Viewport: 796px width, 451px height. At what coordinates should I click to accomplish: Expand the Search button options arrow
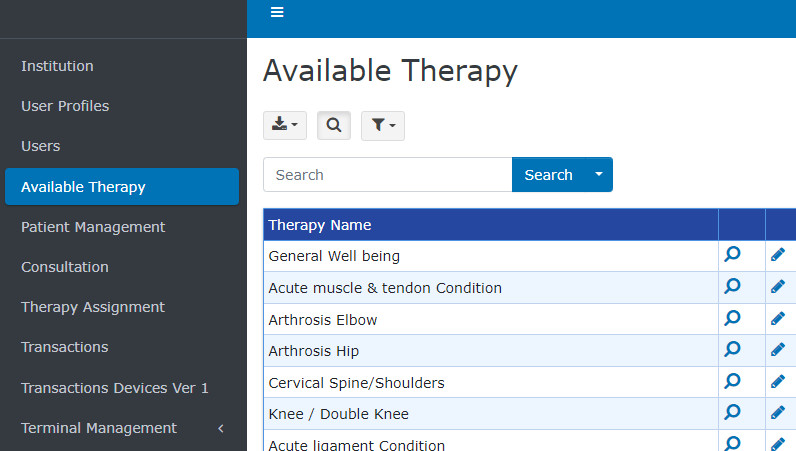(599, 174)
